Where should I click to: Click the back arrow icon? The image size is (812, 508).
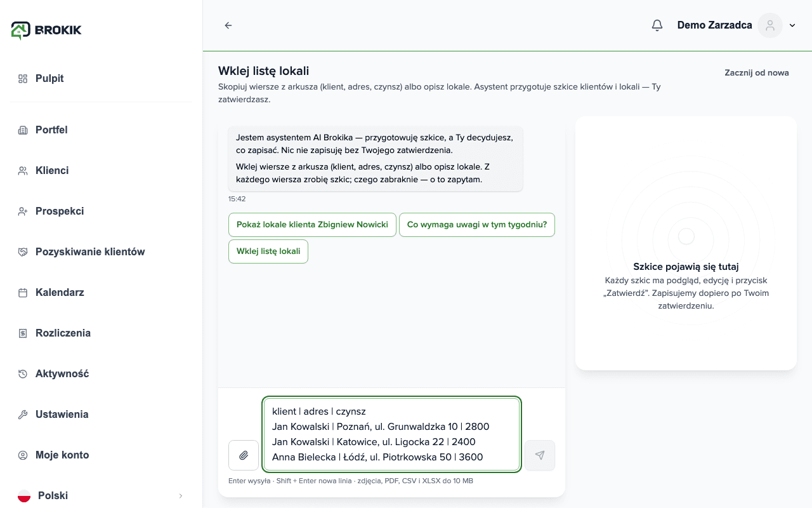pos(228,25)
